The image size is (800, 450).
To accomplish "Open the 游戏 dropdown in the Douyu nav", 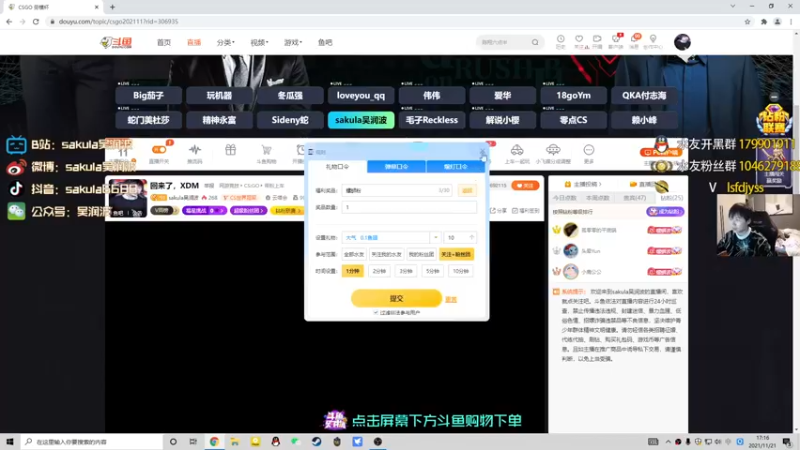I will coord(293,42).
